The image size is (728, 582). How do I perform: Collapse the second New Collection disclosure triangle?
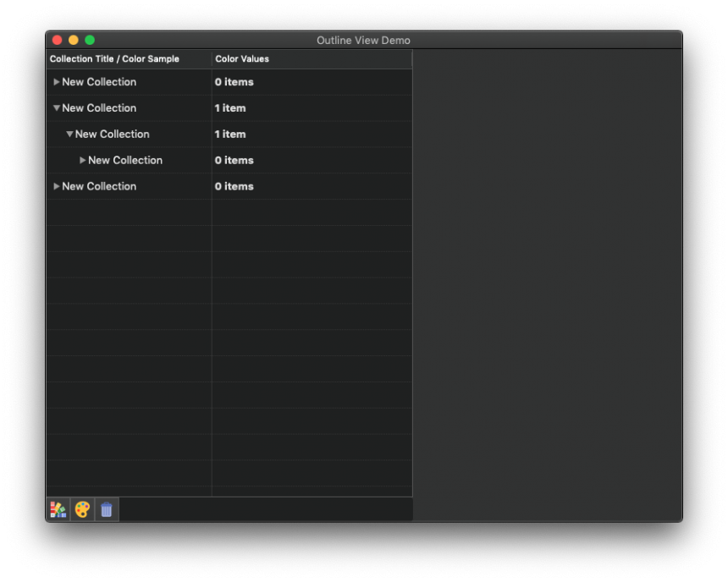[57, 107]
